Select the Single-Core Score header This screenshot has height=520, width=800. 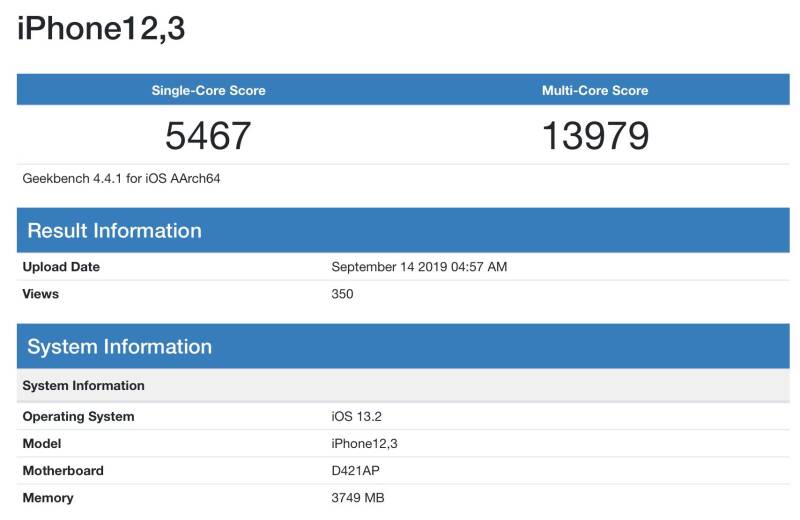pyautogui.click(x=208, y=90)
